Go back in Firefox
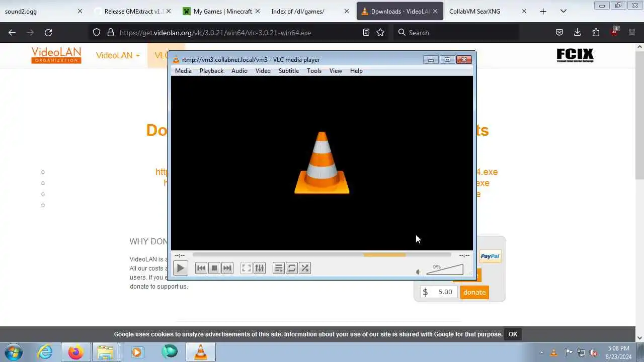 12,32
